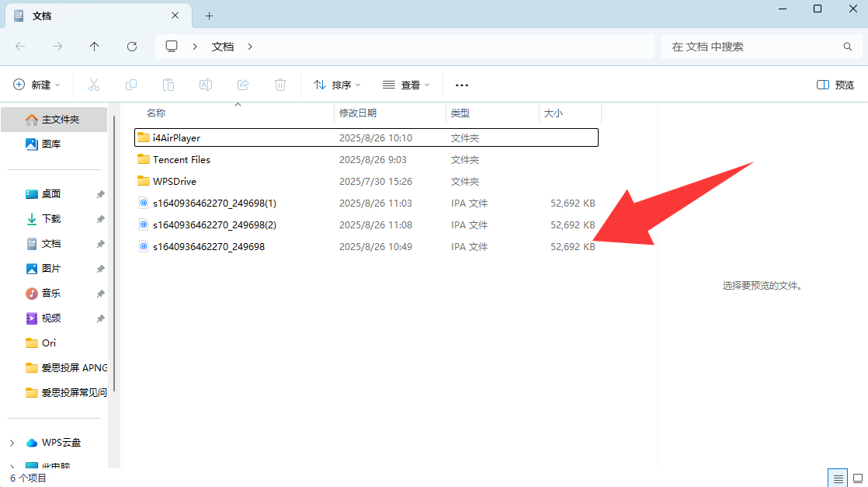Go up one directory level

(x=95, y=47)
